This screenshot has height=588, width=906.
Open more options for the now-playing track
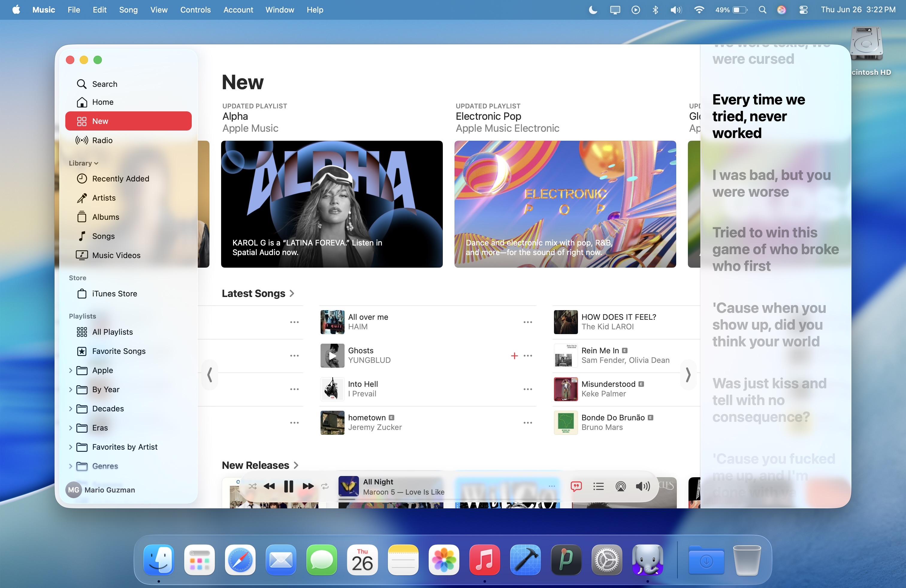pyautogui.click(x=552, y=486)
